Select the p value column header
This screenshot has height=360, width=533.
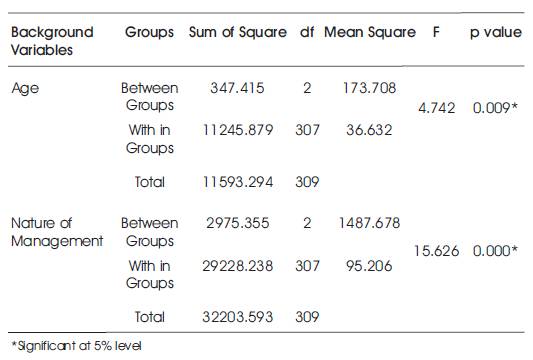(496, 33)
